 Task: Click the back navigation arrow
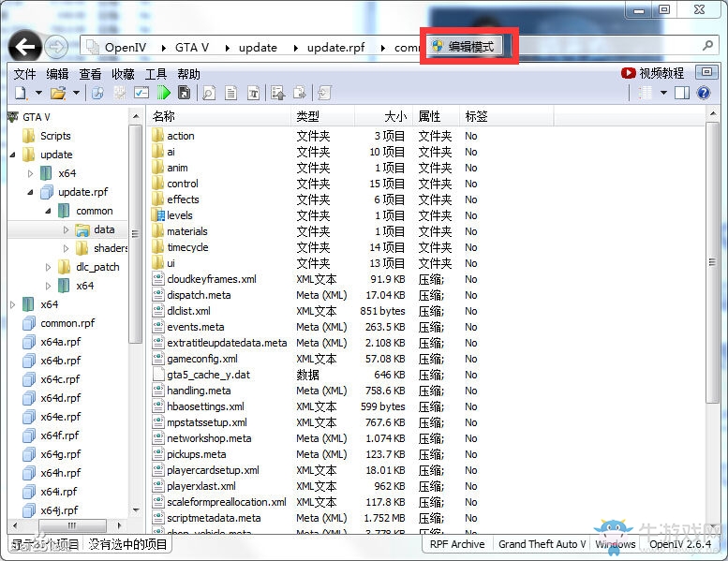(25, 46)
